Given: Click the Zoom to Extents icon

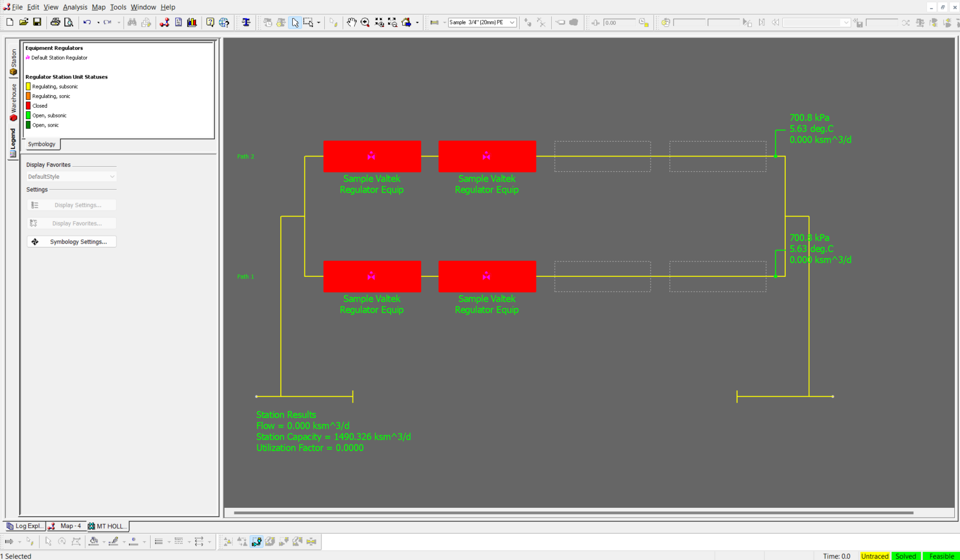Looking at the screenshot, I should coord(379,22).
